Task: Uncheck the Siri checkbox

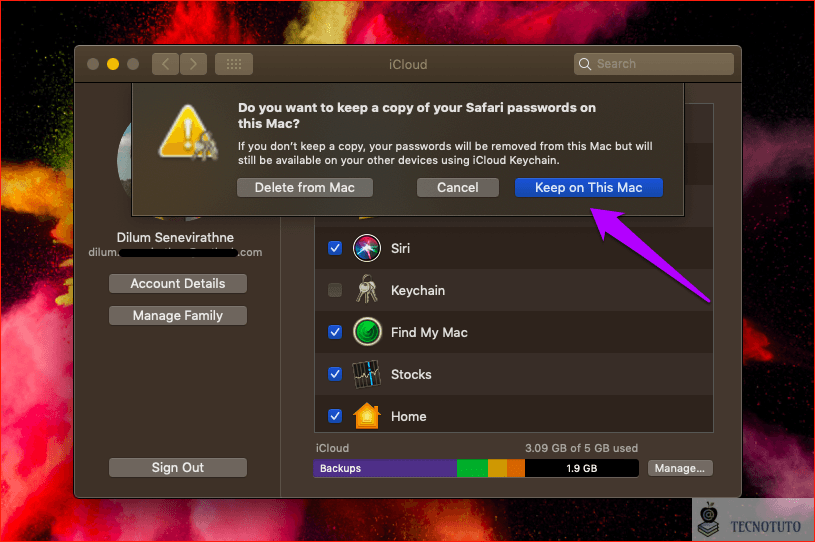Action: click(x=335, y=248)
